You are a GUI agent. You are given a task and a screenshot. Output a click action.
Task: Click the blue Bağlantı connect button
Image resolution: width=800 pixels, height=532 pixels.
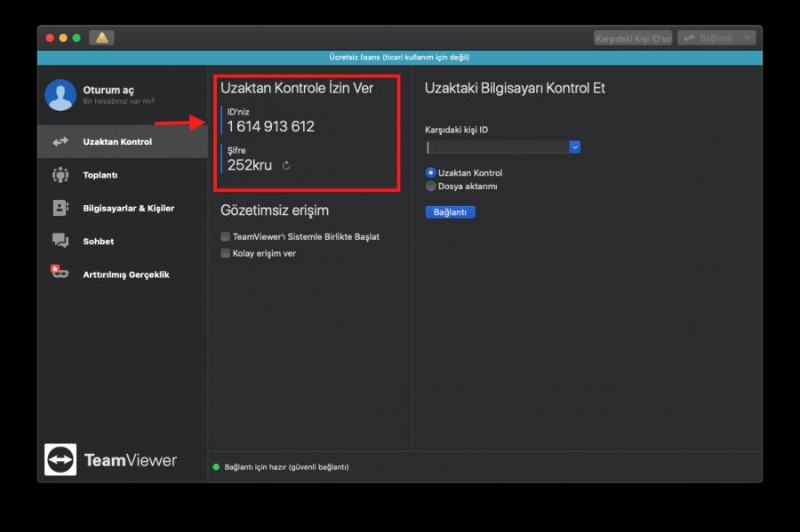450,212
